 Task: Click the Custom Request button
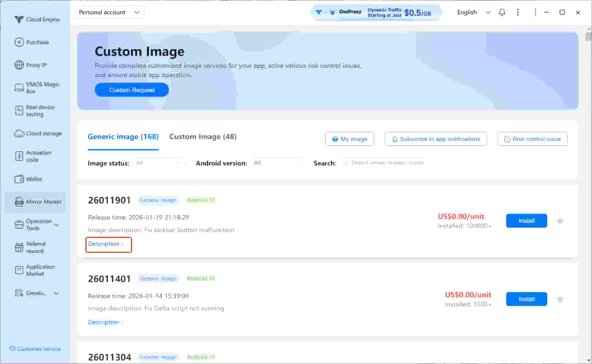click(x=132, y=90)
